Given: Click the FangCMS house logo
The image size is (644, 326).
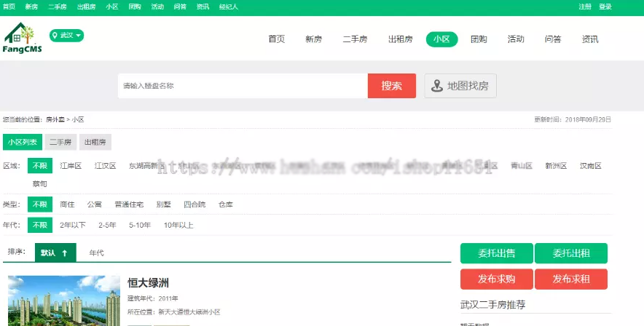Looking at the screenshot, I should (x=22, y=38).
